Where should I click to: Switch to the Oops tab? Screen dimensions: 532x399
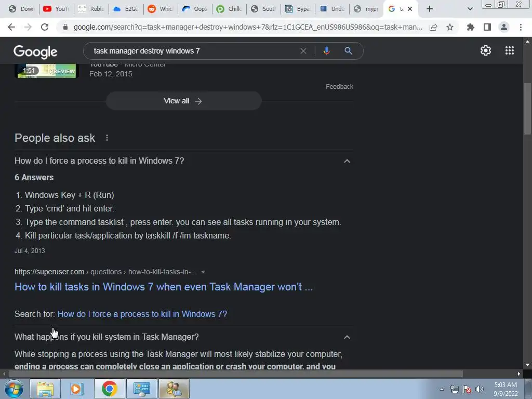point(195,9)
